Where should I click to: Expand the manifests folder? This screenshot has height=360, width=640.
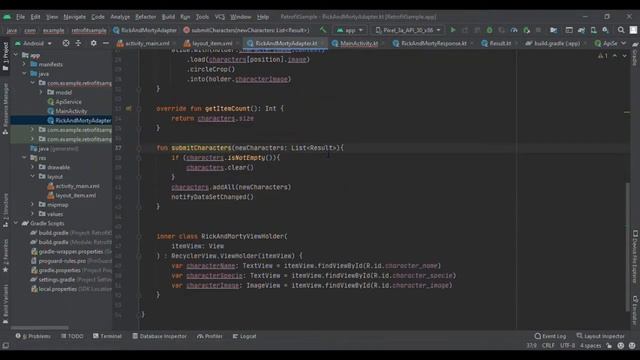(x=24, y=64)
